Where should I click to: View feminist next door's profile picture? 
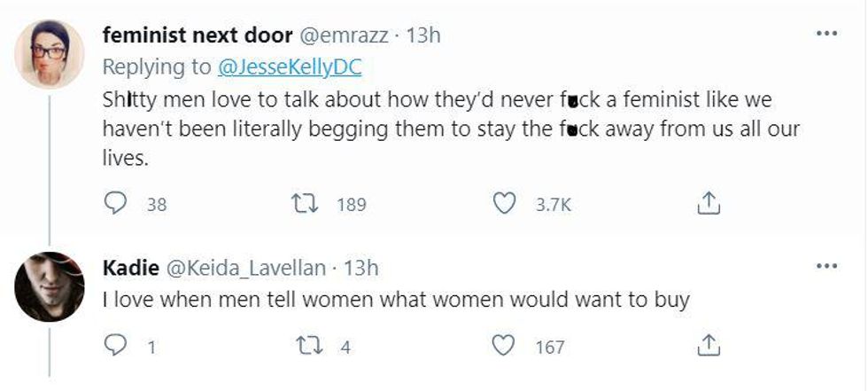click(50, 54)
